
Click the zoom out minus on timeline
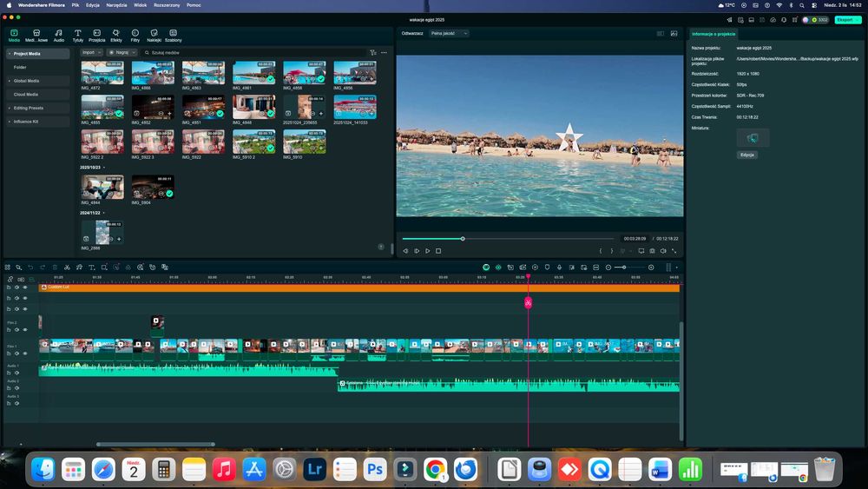coord(608,268)
